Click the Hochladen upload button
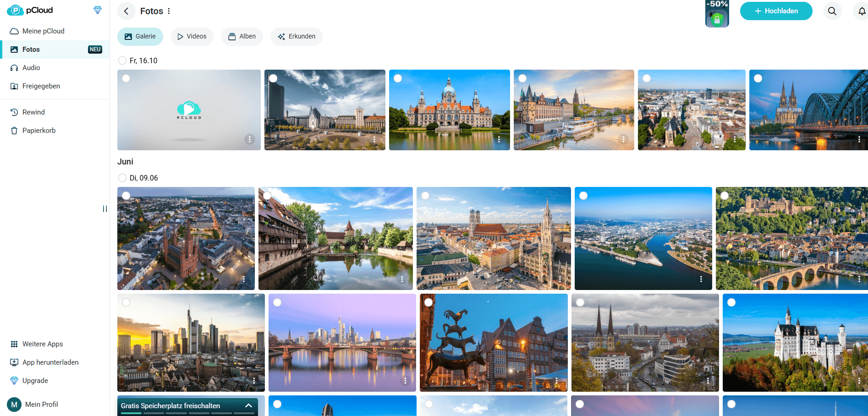The image size is (868, 416). click(x=776, y=11)
